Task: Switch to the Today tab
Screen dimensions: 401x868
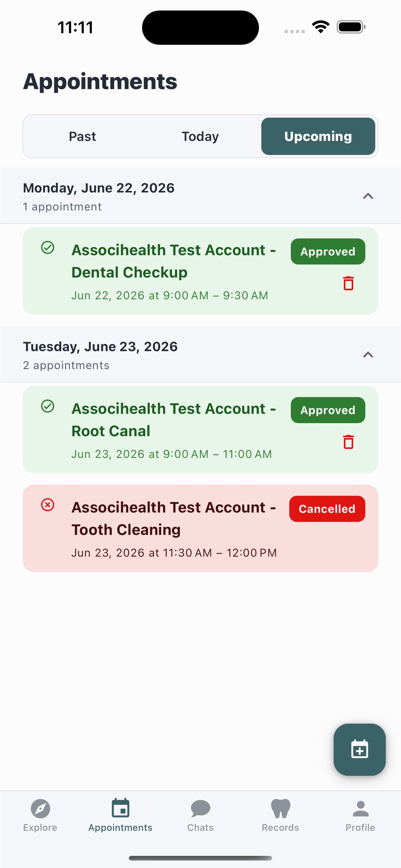Action: click(x=200, y=137)
